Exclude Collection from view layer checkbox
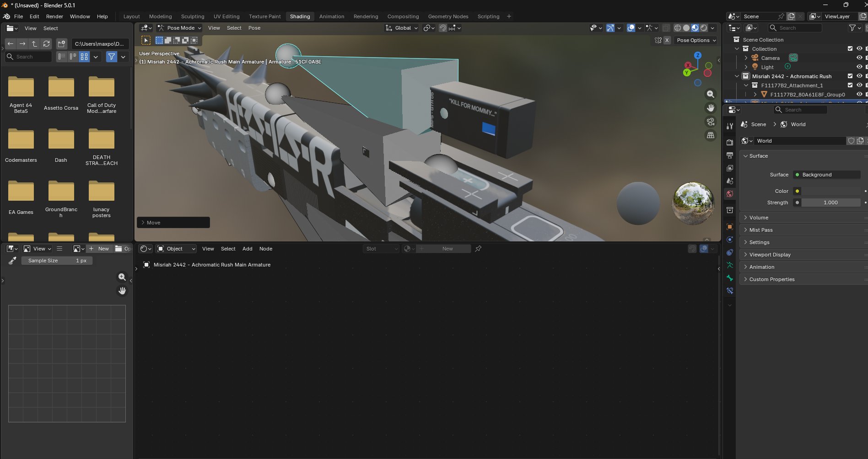 [x=850, y=49]
